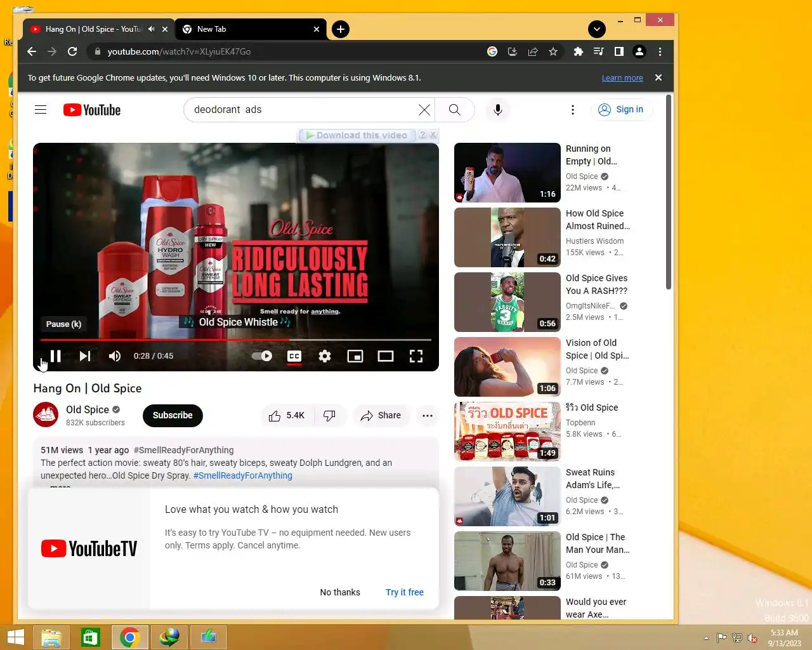The height and width of the screenshot is (650, 812).
Task: Reload the YouTube page
Action: (x=72, y=51)
